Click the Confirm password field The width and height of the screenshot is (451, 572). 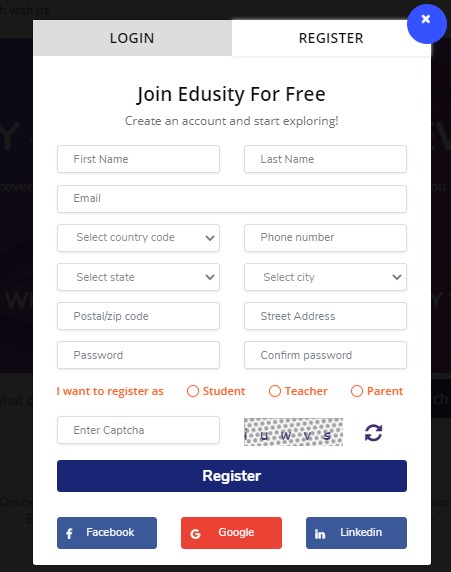(x=325, y=355)
